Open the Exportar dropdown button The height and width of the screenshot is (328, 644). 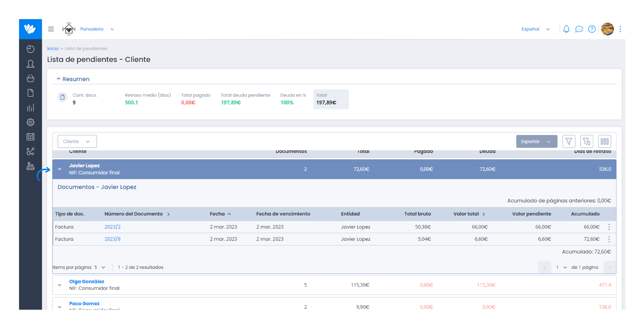[x=537, y=142]
